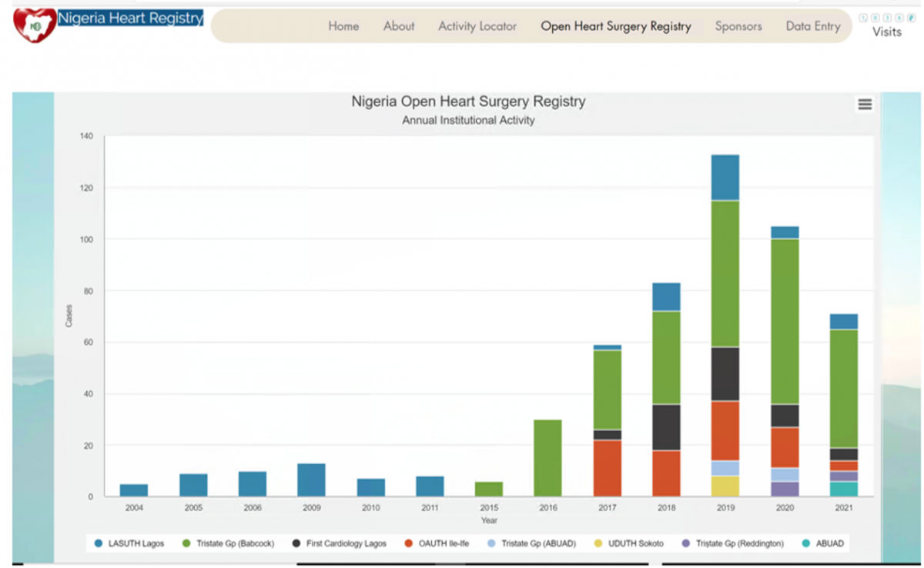Click the Nigeria Heart Registry title text
The width and height of the screenshot is (924, 568).
tap(130, 18)
